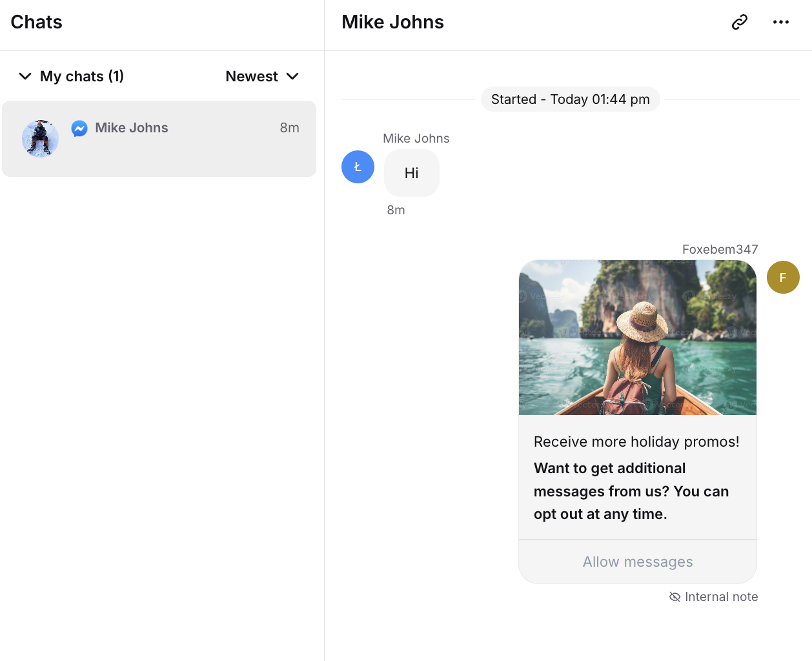Click Mike Johns' profile photo in chat list
Image resolution: width=812 pixels, height=661 pixels.
pos(40,138)
